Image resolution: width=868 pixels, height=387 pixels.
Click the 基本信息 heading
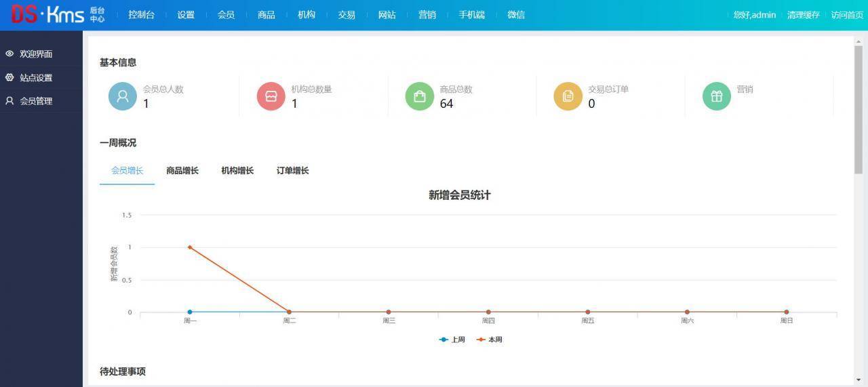click(118, 62)
